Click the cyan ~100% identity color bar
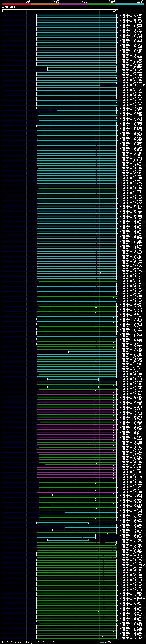Screen dimensions: 146x644 point(130,4)
